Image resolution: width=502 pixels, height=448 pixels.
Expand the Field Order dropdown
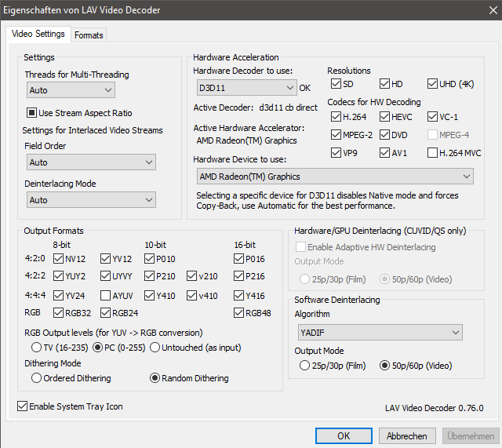click(x=90, y=162)
